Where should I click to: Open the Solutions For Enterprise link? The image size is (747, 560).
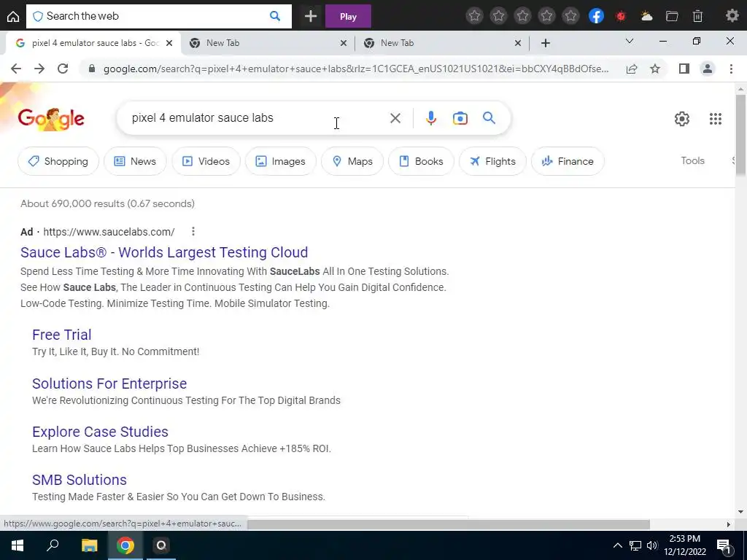109,384
